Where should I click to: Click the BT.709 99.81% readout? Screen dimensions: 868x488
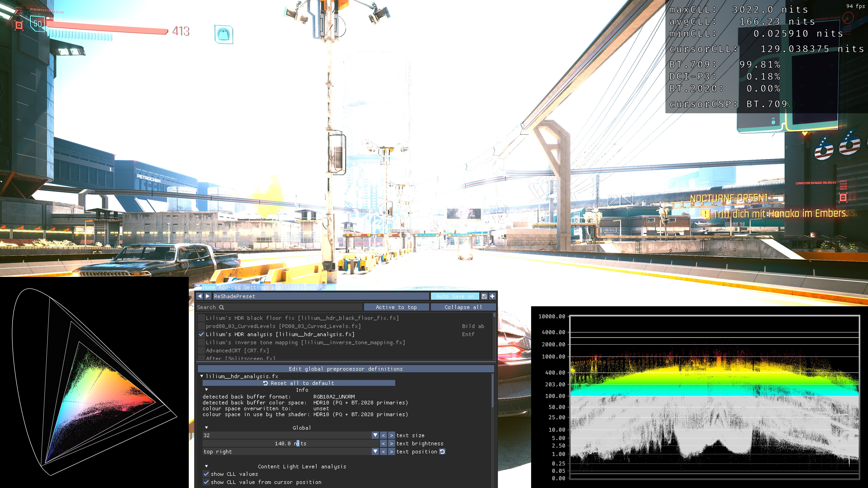click(x=725, y=64)
